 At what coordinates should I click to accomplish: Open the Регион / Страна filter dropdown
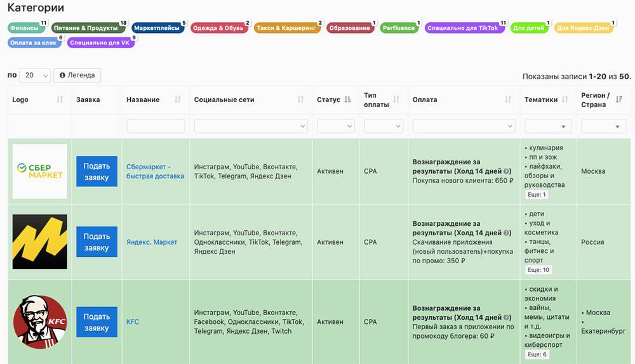click(603, 126)
